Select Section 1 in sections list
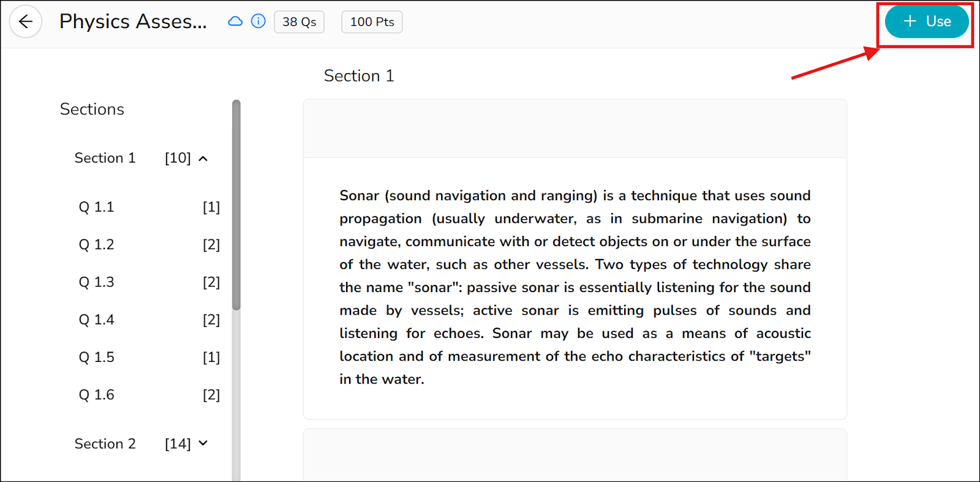This screenshot has height=482, width=980. [x=105, y=158]
